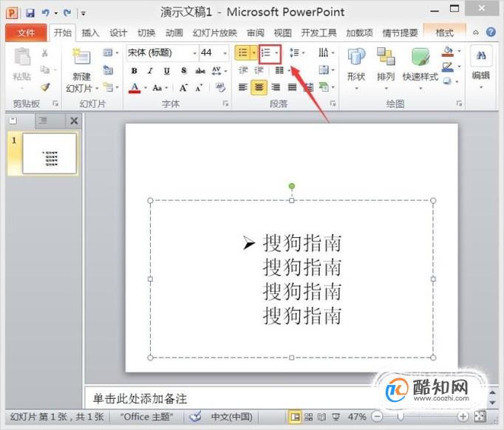Switch to Slide Sorter view icon
The height and width of the screenshot is (430, 504).
[x=309, y=417]
